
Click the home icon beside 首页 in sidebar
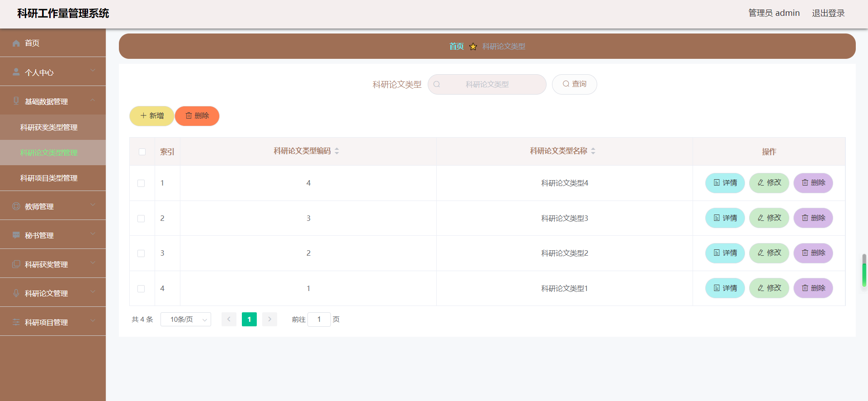point(16,43)
